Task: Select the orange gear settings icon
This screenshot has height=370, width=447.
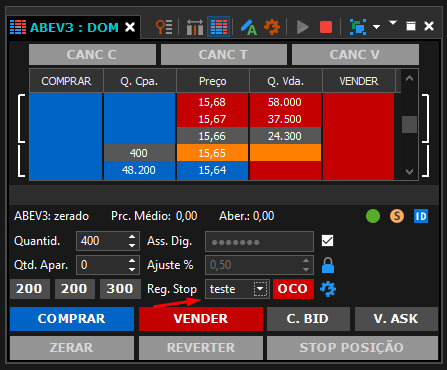Action: pyautogui.click(x=272, y=27)
